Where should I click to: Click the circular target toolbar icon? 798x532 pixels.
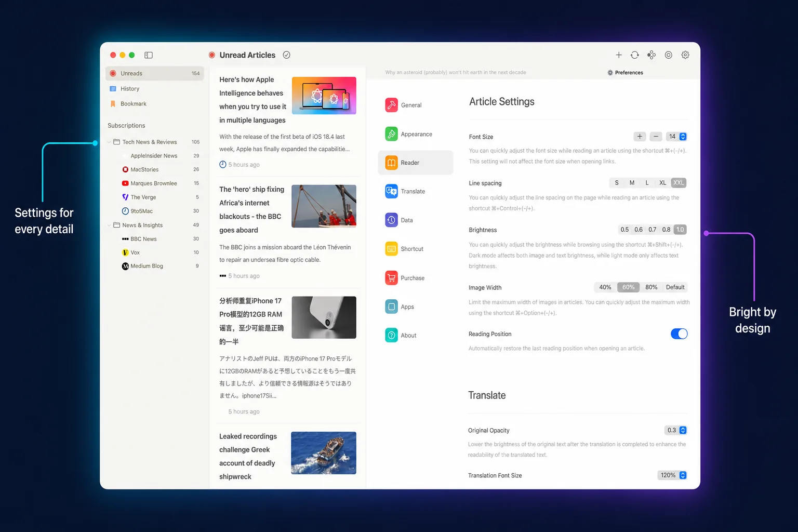coord(669,55)
